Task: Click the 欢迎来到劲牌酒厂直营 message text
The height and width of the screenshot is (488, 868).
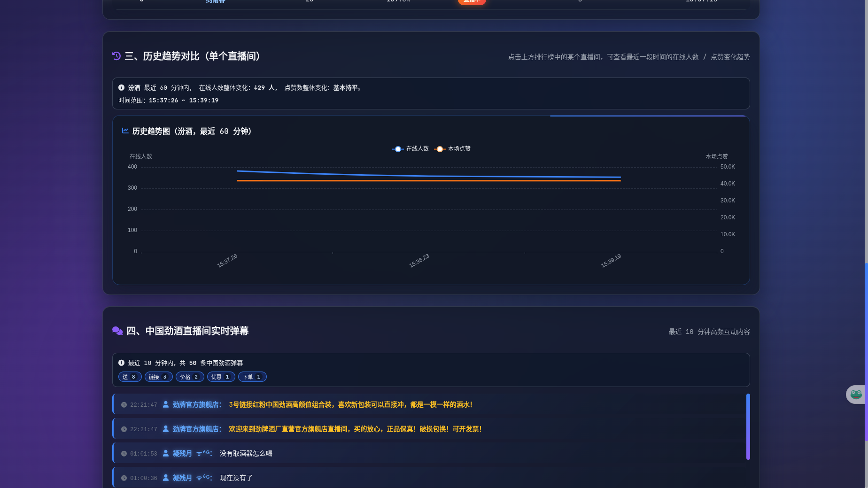Action: point(355,429)
